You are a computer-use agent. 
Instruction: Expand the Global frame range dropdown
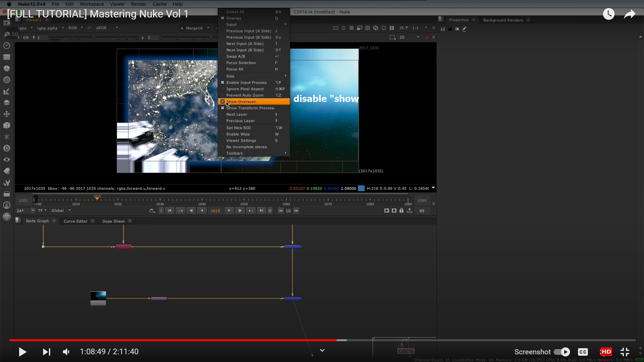pos(61,210)
